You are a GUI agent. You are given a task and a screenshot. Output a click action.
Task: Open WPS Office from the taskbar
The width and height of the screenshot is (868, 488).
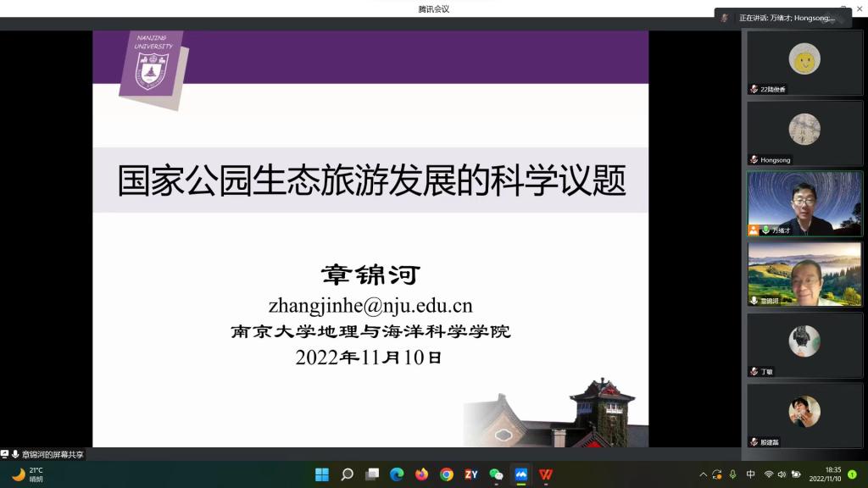click(x=547, y=474)
